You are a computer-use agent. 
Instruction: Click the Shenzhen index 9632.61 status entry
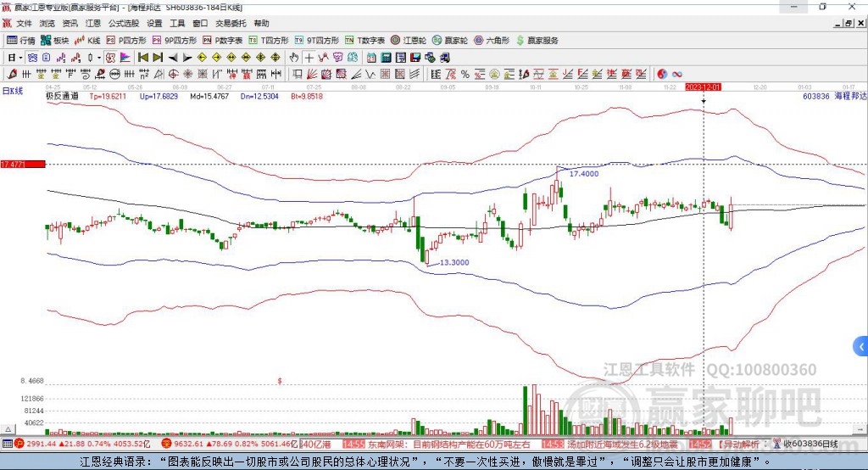pyautogui.click(x=229, y=444)
